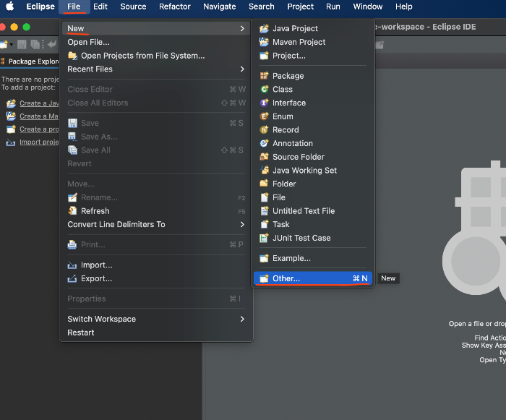Expand the New submenu arrow
The height and width of the screenshot is (420, 506).
[x=242, y=28]
